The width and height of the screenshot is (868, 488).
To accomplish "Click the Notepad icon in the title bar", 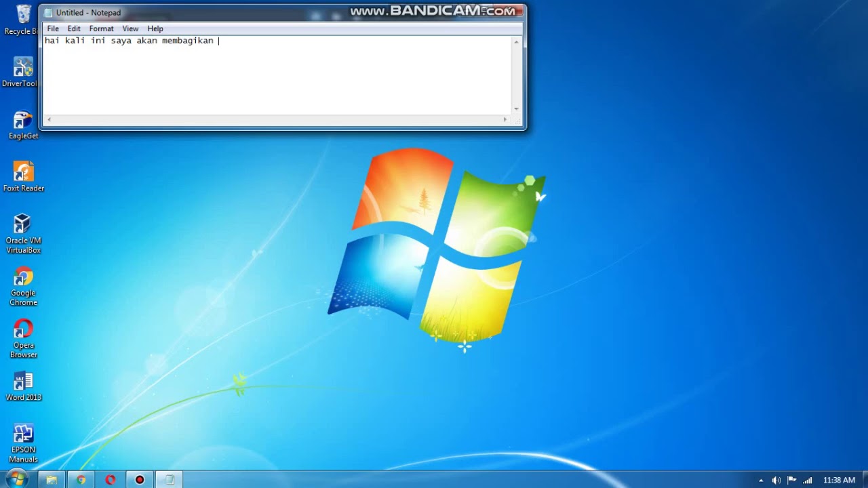I will (x=48, y=13).
